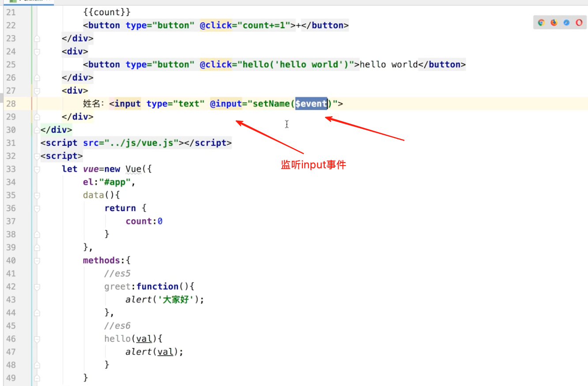The width and height of the screenshot is (588, 386).
Task: Click the </div> closing tag on line 30
Action: (56, 130)
